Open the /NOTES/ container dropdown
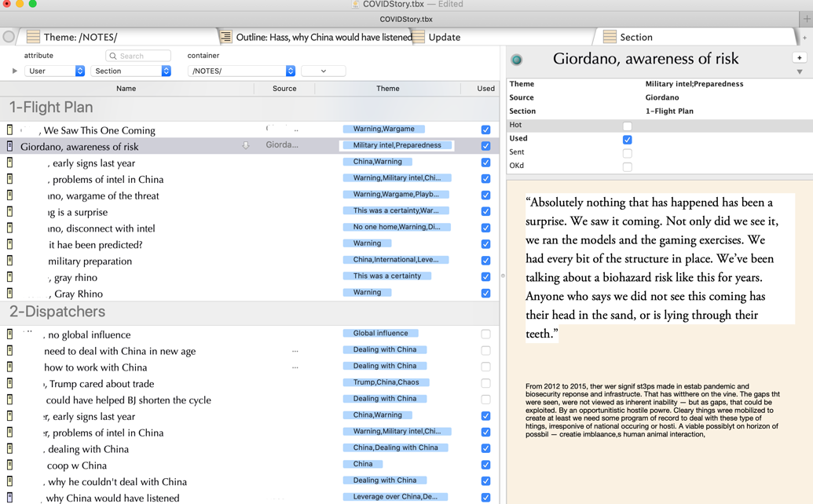 [x=242, y=71]
